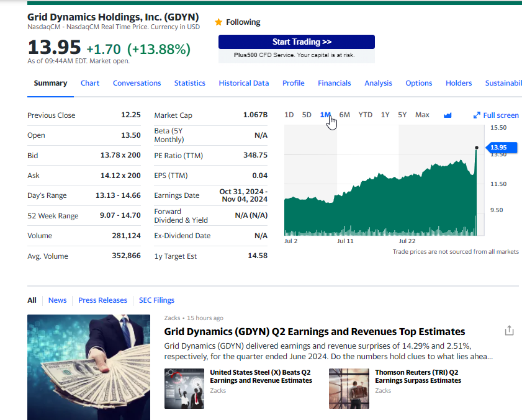Click the 13.95 price marker on chart
The height and width of the screenshot is (420, 522).
pos(498,148)
